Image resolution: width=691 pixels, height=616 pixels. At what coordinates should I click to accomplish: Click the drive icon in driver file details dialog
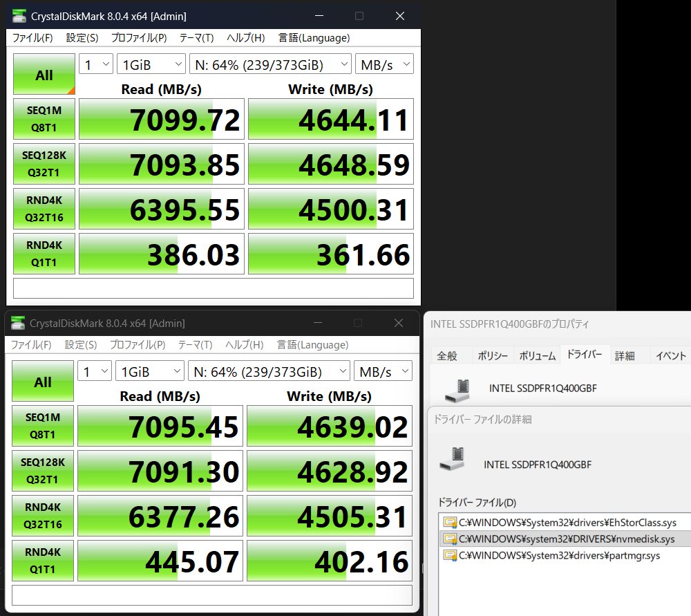[x=453, y=458]
